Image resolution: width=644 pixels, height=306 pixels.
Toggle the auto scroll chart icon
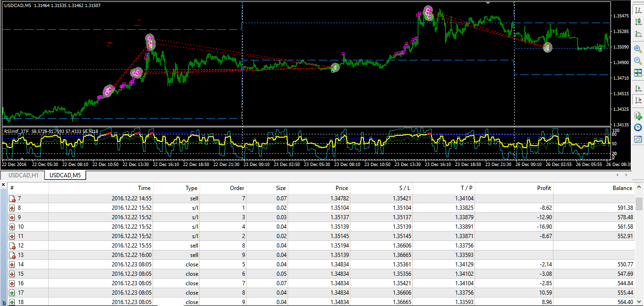coord(638,88)
